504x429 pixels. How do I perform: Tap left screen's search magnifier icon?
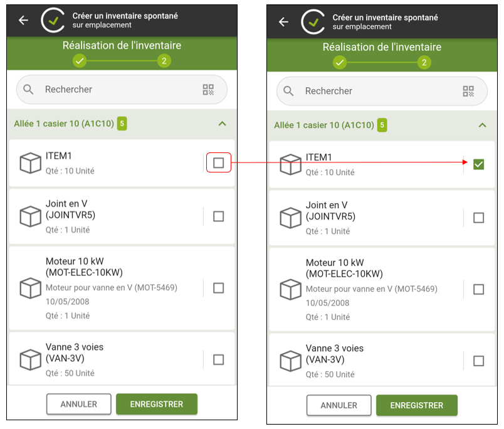coord(28,90)
